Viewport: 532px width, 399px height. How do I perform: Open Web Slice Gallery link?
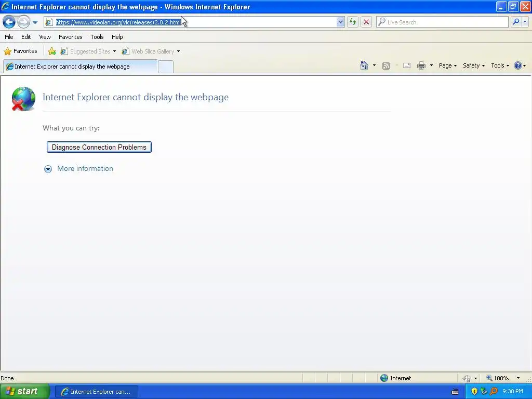point(148,51)
